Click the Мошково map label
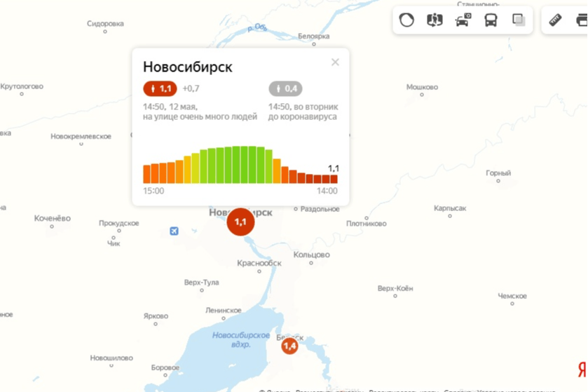This screenshot has width=588, height=392. [x=422, y=87]
